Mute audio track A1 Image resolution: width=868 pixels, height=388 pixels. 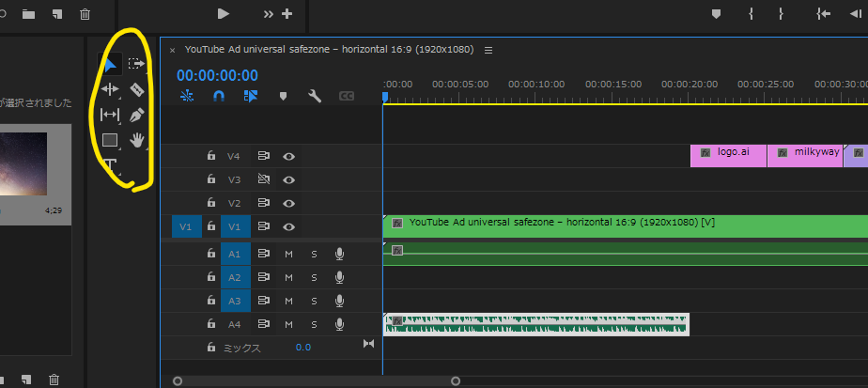289,254
